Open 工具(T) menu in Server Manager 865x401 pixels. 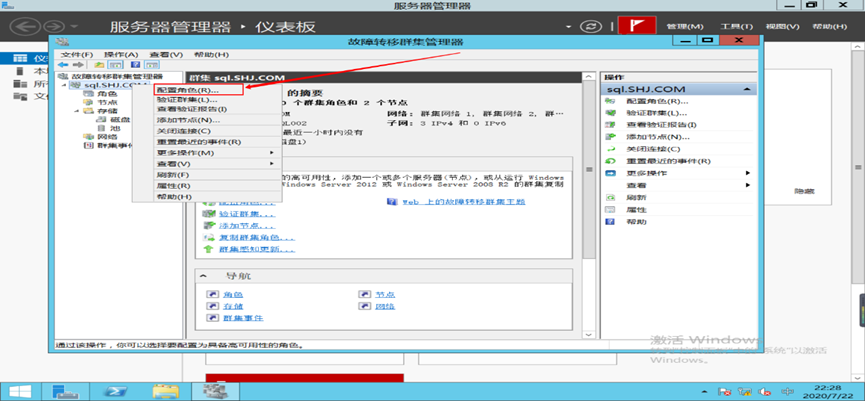pos(736,26)
